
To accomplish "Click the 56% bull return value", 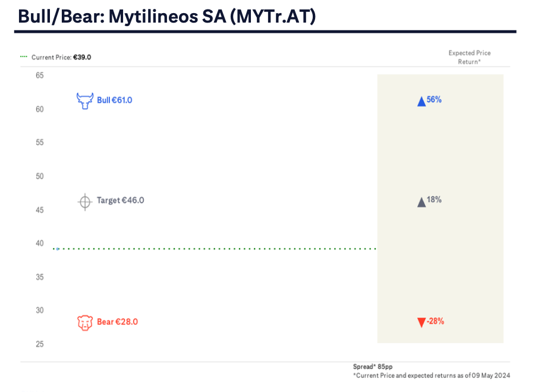I will tap(434, 100).
